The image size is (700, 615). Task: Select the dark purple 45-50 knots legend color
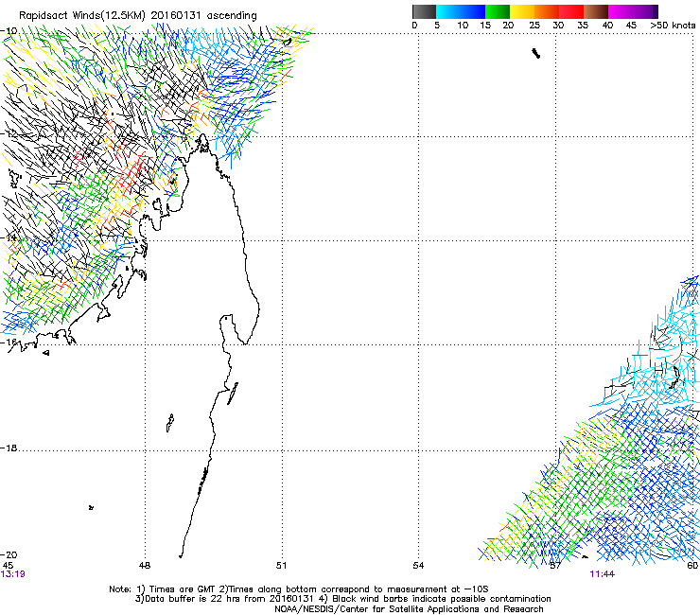point(645,11)
